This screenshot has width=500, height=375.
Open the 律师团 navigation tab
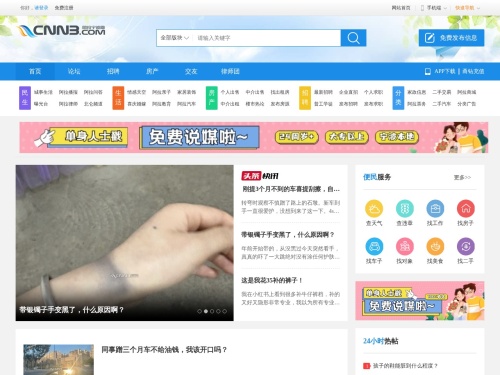(230, 71)
